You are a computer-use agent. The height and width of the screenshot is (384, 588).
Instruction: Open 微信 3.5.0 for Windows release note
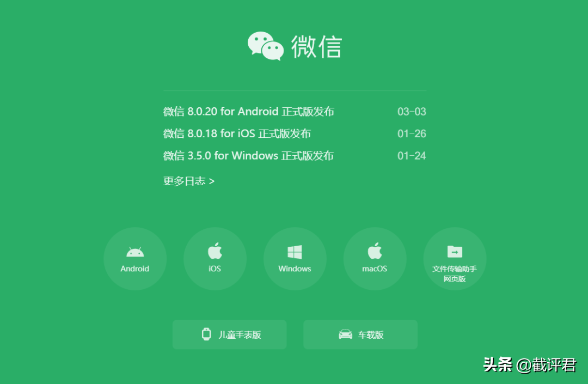[x=248, y=156]
